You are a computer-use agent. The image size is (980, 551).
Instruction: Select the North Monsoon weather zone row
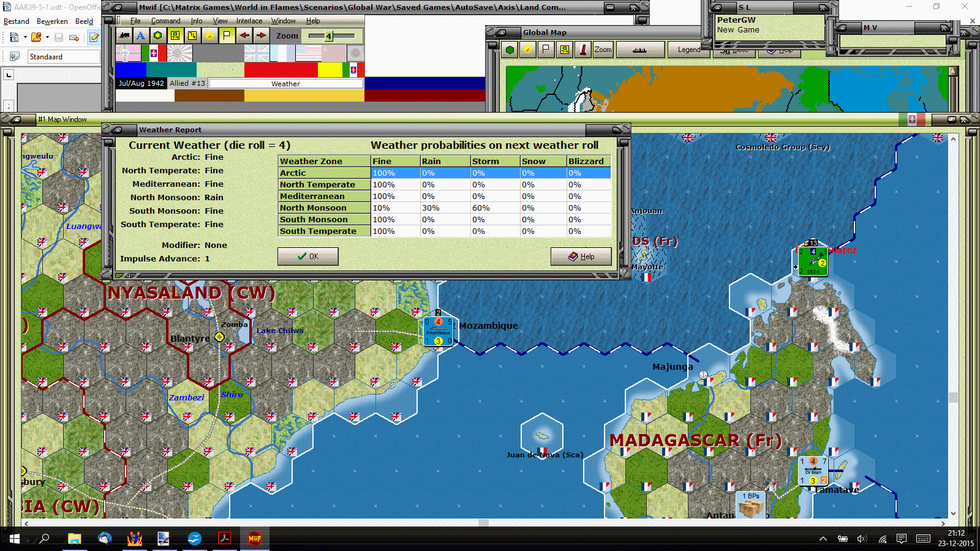point(445,208)
